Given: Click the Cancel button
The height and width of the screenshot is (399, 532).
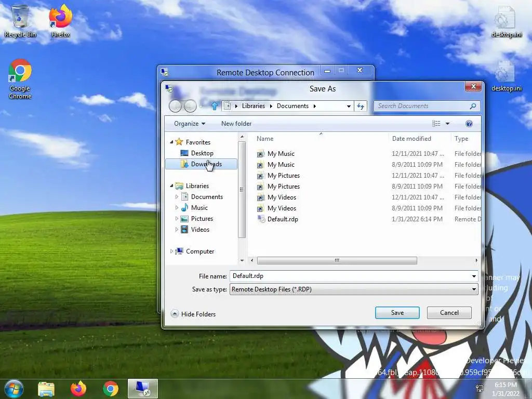Looking at the screenshot, I should (x=449, y=312).
